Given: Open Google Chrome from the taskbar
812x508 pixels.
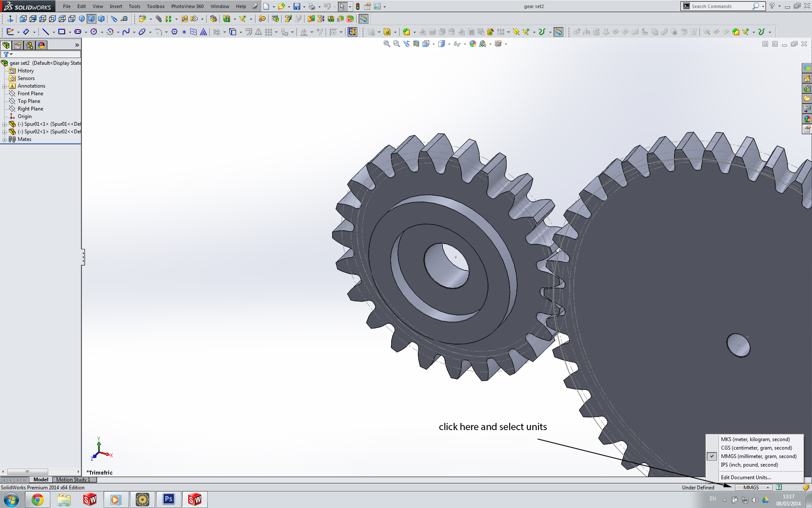Looking at the screenshot, I should tap(38, 500).
